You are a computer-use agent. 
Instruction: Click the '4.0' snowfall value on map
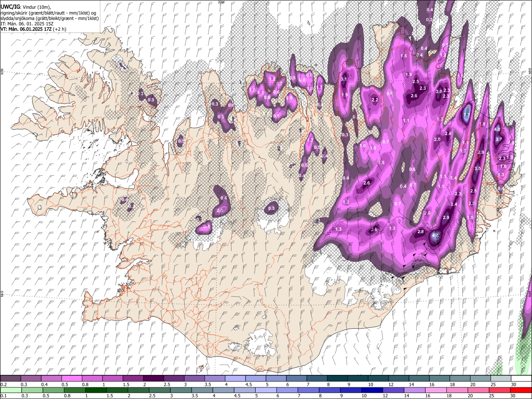[x=497, y=129]
